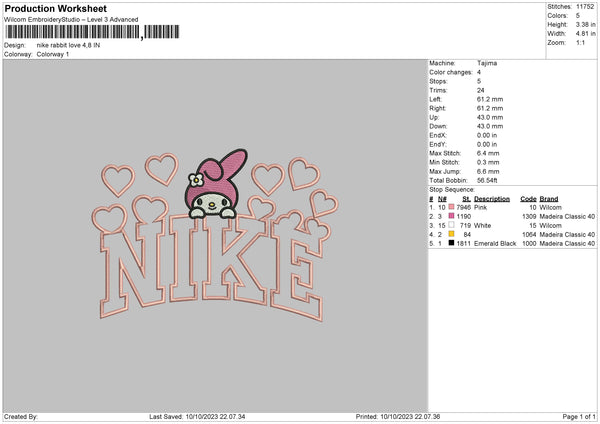Click the max stitch value '6.4 mm'
The width and height of the screenshot is (600, 424).
coord(488,153)
